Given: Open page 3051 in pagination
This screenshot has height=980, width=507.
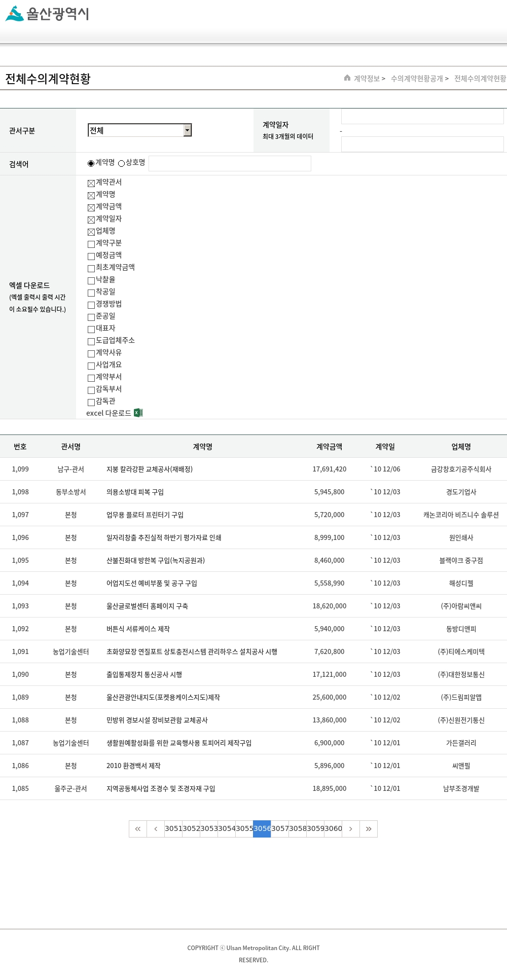Looking at the screenshot, I should point(173,828).
